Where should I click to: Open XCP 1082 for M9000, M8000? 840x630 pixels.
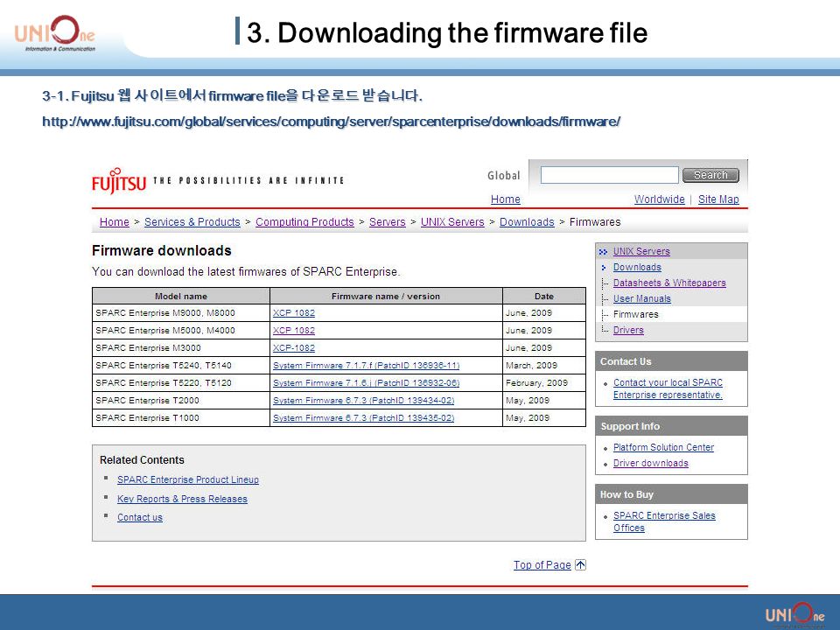pyautogui.click(x=294, y=313)
